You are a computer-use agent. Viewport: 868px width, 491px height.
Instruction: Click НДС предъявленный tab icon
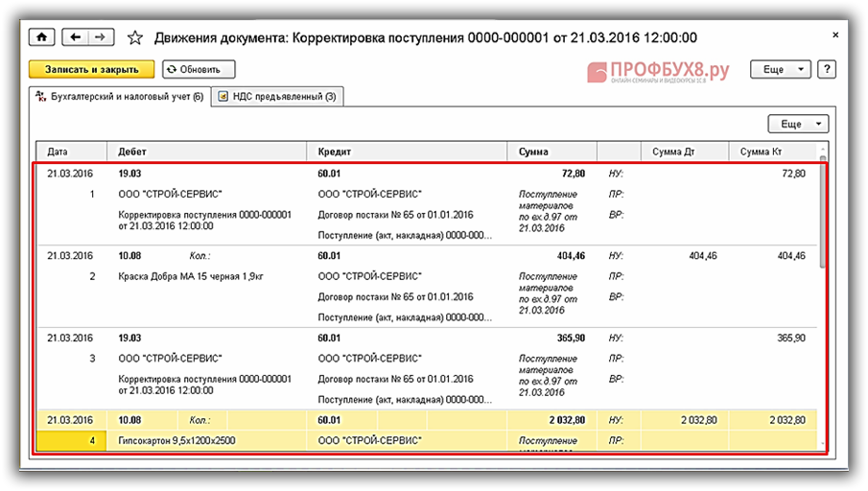coord(223,96)
